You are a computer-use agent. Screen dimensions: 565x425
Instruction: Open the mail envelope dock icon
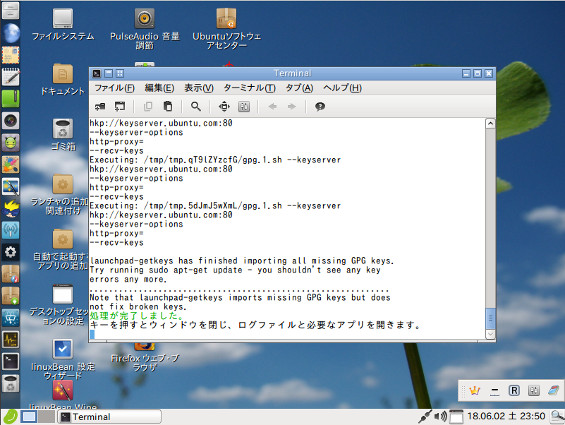point(10,54)
